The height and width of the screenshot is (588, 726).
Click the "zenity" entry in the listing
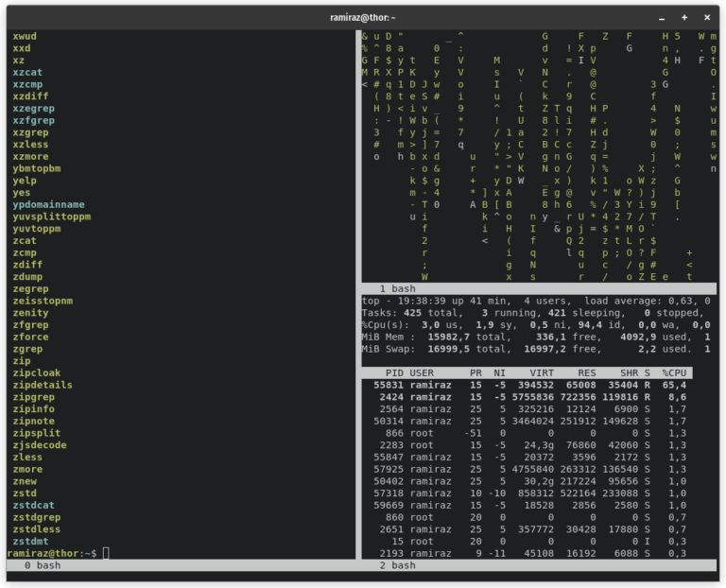coord(30,313)
